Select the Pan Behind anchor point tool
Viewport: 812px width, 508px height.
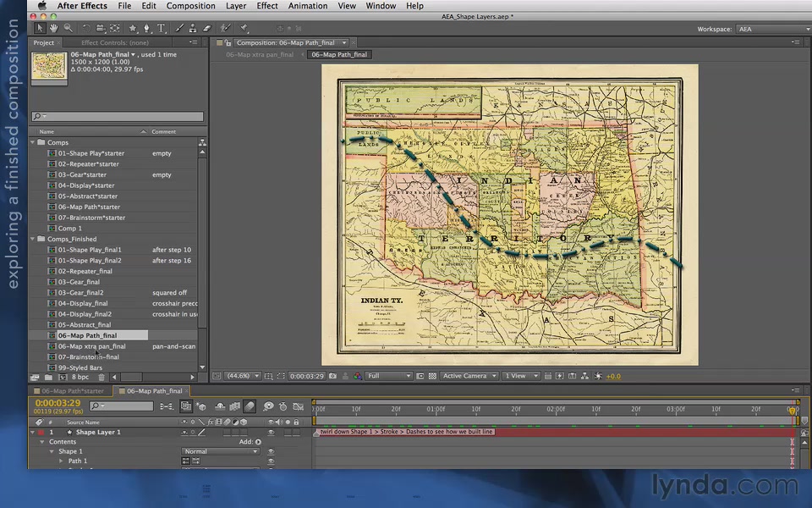pyautogui.click(x=115, y=28)
